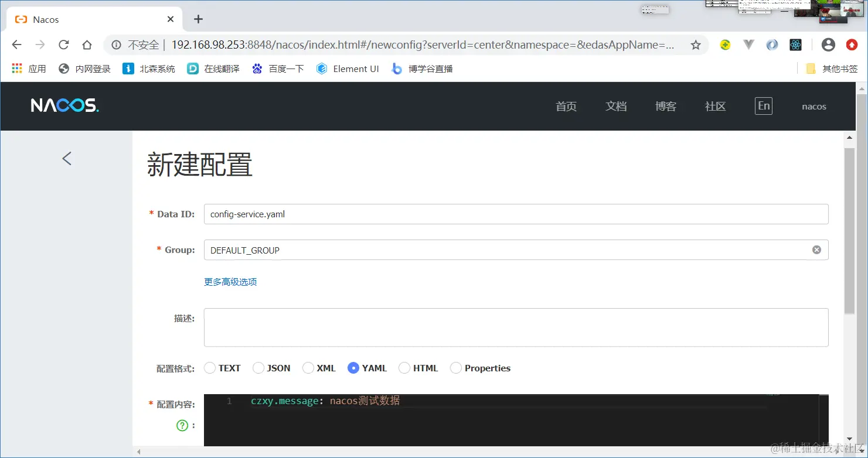Bookmark this page via the star icon

pos(695,44)
